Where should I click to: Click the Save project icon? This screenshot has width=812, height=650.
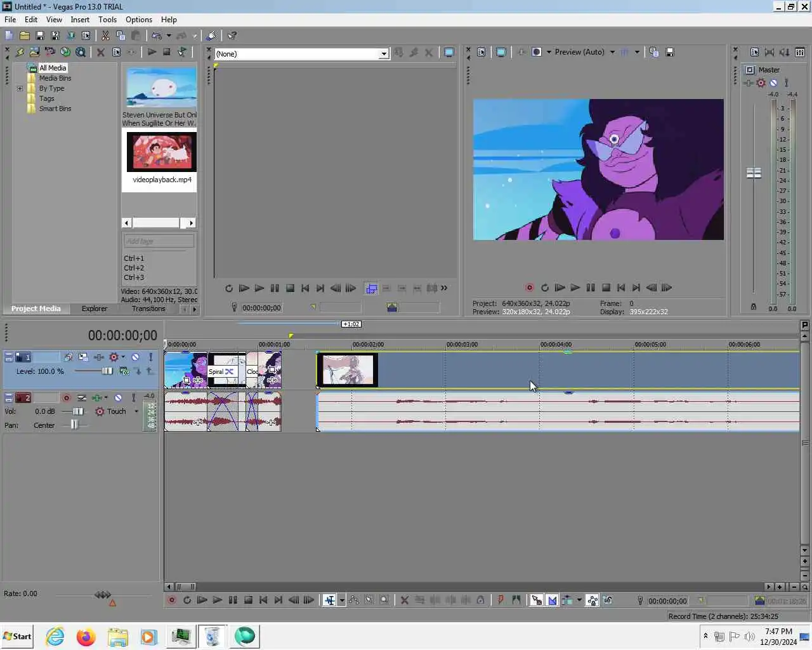[x=39, y=36]
